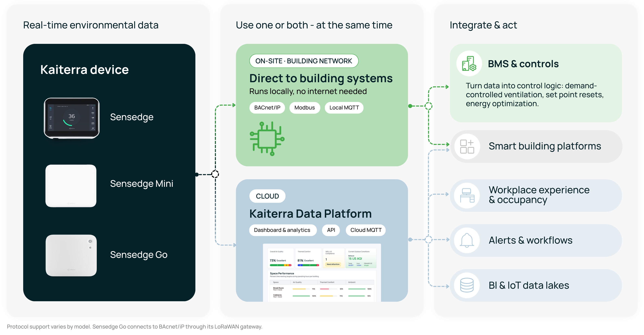Click the Integrate & act heading

483,25
